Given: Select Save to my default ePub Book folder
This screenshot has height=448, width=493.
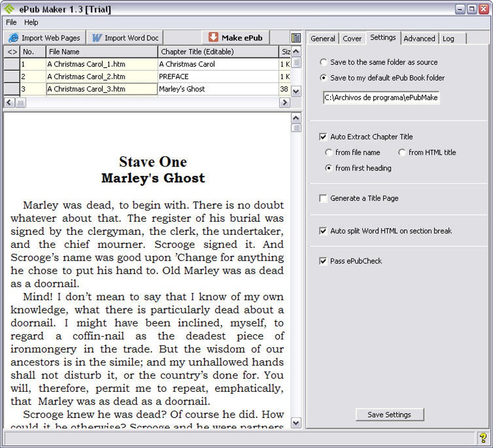Looking at the screenshot, I should pyautogui.click(x=382, y=78).
